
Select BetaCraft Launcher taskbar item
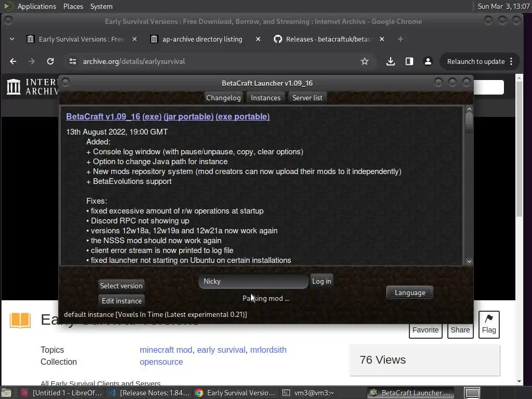[411, 393]
